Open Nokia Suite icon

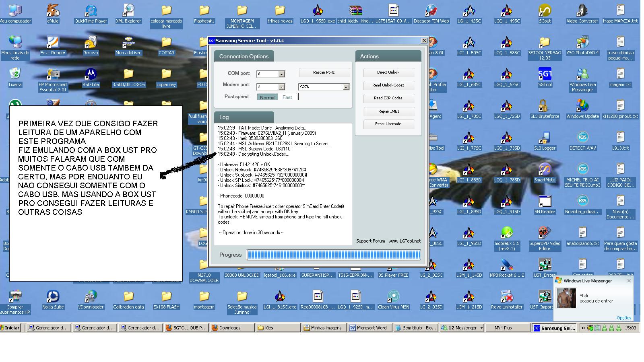[x=53, y=300]
